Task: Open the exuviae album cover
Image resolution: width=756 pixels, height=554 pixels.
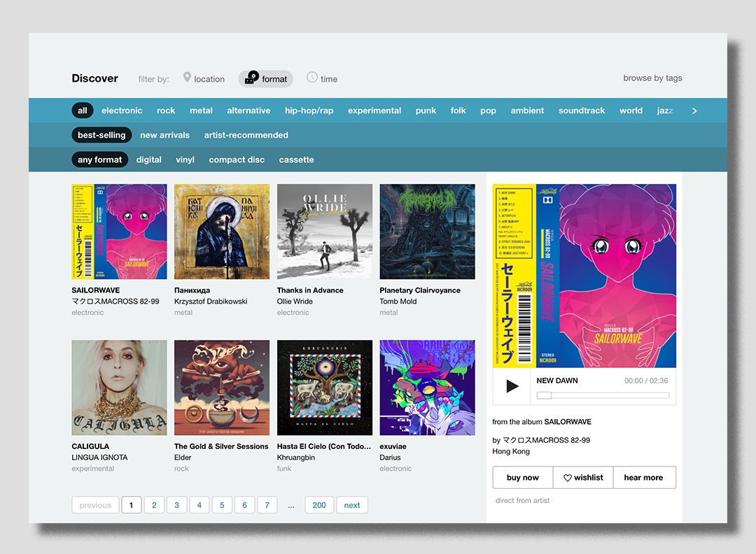Action: [427, 388]
